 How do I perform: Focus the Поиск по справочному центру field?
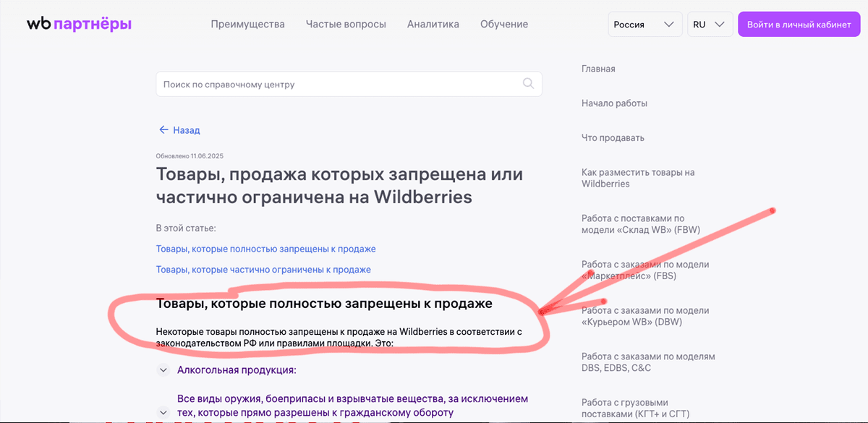click(x=349, y=84)
